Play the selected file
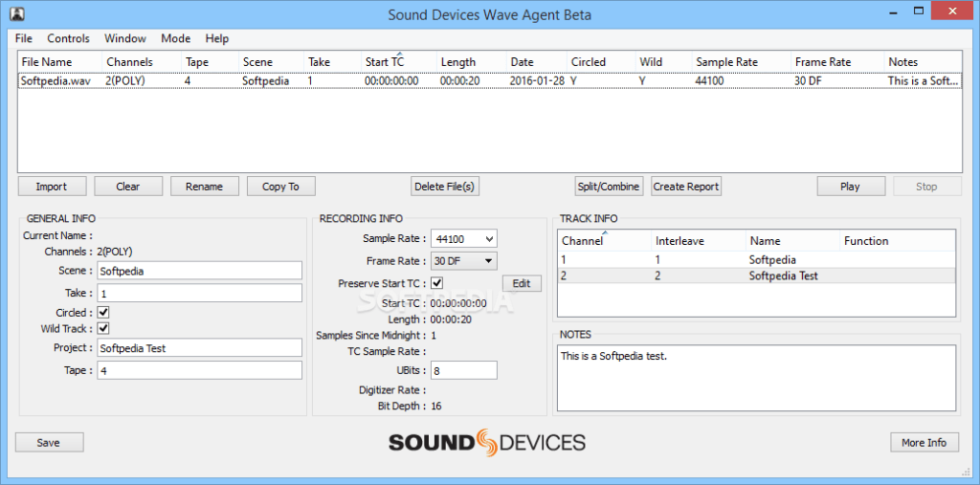 (850, 187)
